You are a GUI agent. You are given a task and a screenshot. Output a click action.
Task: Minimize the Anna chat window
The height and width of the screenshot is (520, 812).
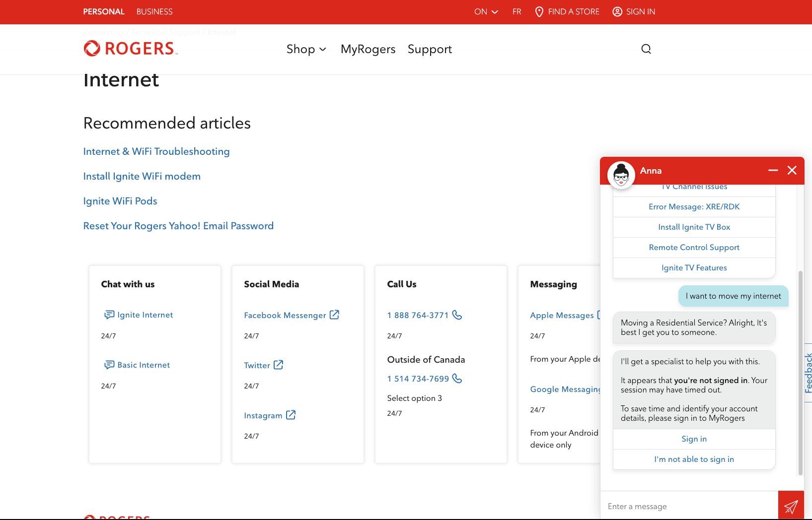[773, 170]
